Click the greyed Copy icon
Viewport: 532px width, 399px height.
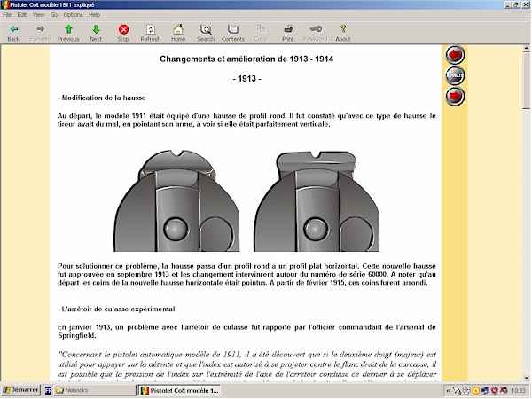click(261, 29)
